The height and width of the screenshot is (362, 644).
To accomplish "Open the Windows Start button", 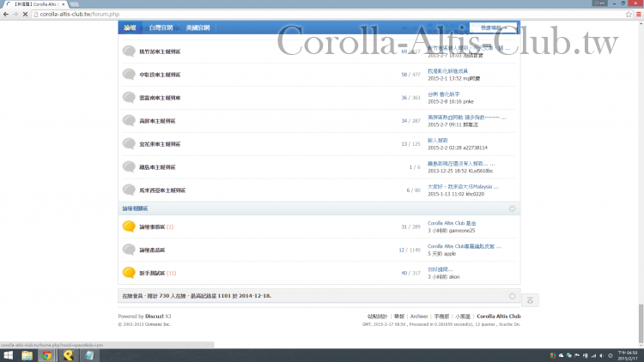I will [x=9, y=355].
